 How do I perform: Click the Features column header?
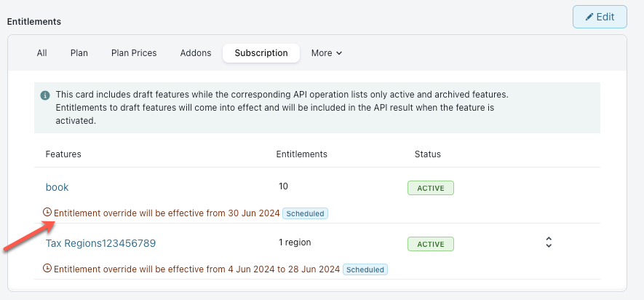pyautogui.click(x=63, y=154)
